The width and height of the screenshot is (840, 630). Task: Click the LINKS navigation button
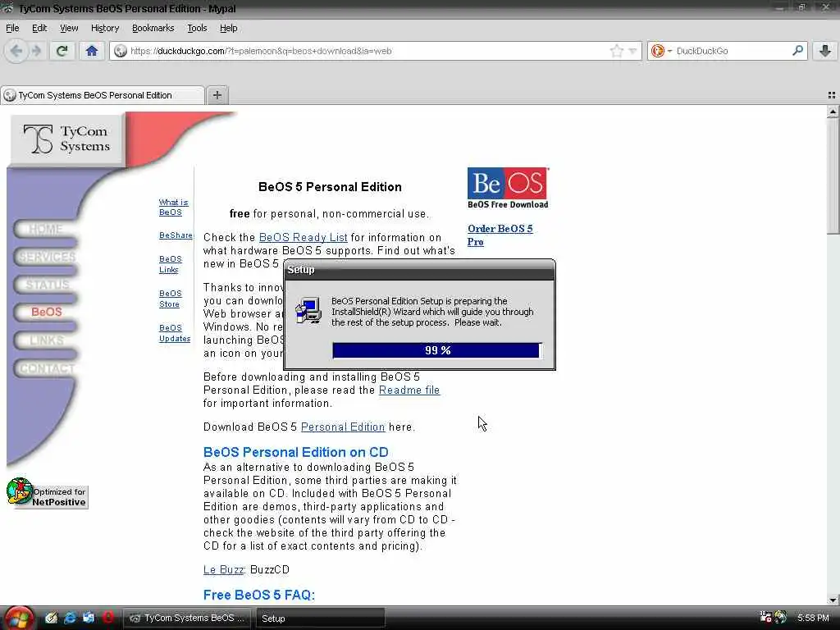click(46, 340)
